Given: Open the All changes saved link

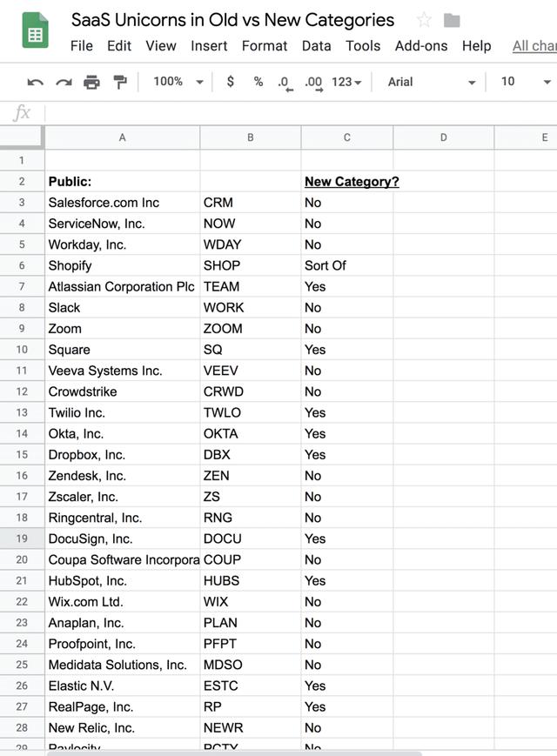Looking at the screenshot, I should point(534,46).
